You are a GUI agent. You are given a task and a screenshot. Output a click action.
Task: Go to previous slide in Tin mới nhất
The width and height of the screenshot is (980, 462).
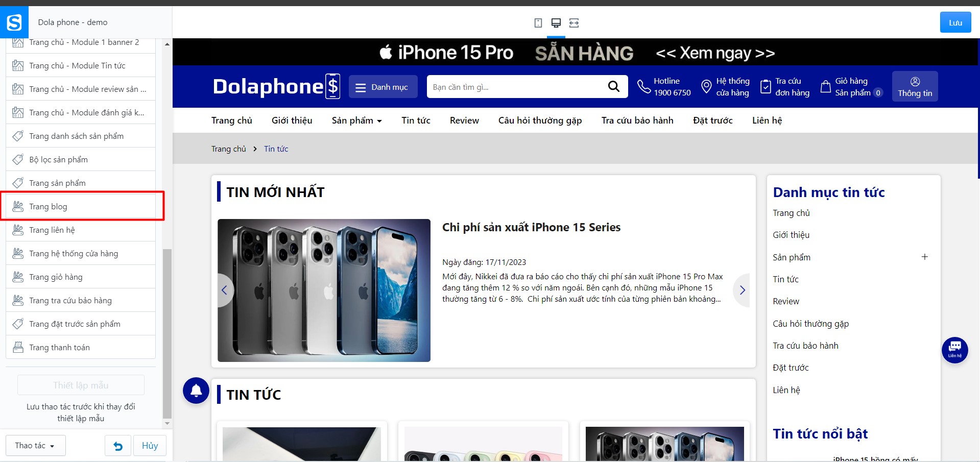click(225, 290)
